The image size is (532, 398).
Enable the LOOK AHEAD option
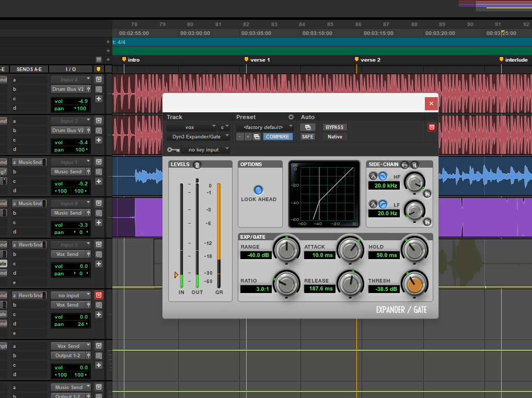[258, 190]
